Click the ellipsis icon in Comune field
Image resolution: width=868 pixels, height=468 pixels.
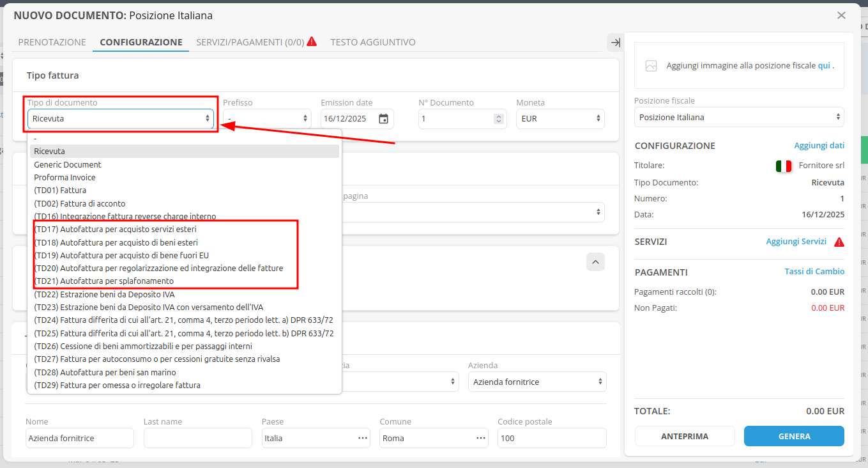480,438
